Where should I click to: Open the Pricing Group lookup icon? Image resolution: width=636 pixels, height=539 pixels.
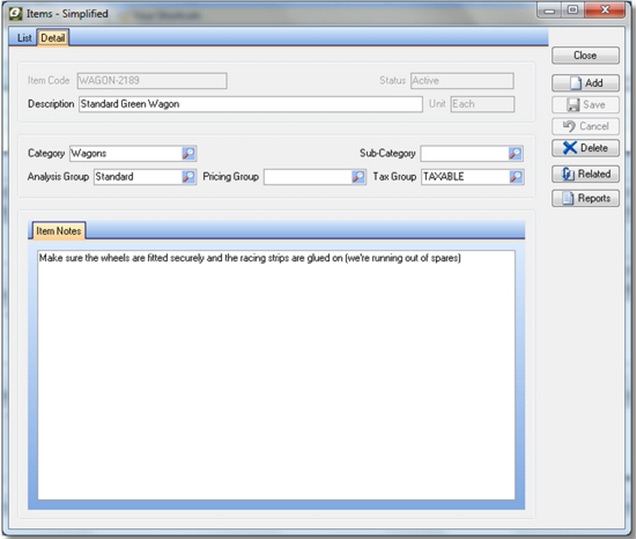click(358, 176)
